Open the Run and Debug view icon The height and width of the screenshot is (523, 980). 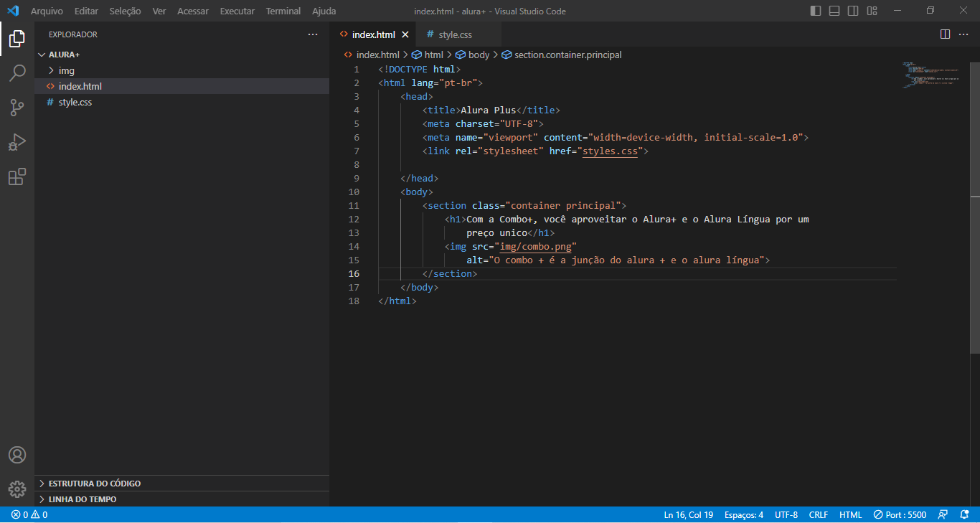(x=17, y=142)
